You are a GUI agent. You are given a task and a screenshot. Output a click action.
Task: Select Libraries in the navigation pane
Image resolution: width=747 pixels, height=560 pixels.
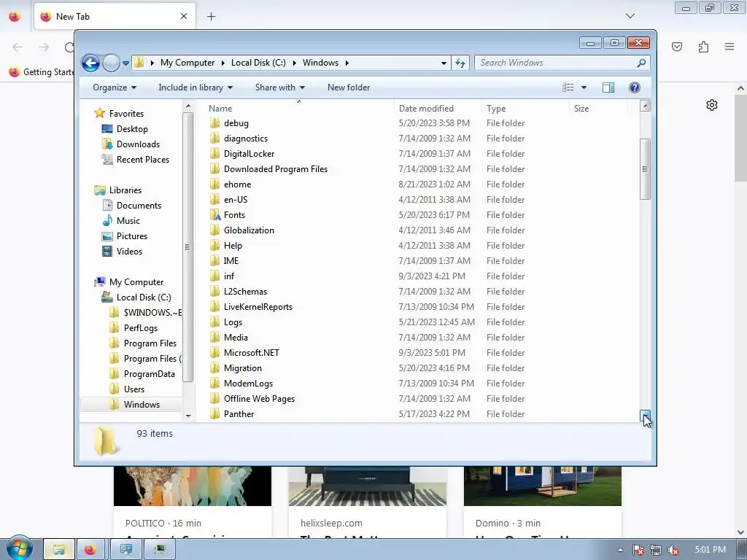pos(125,190)
